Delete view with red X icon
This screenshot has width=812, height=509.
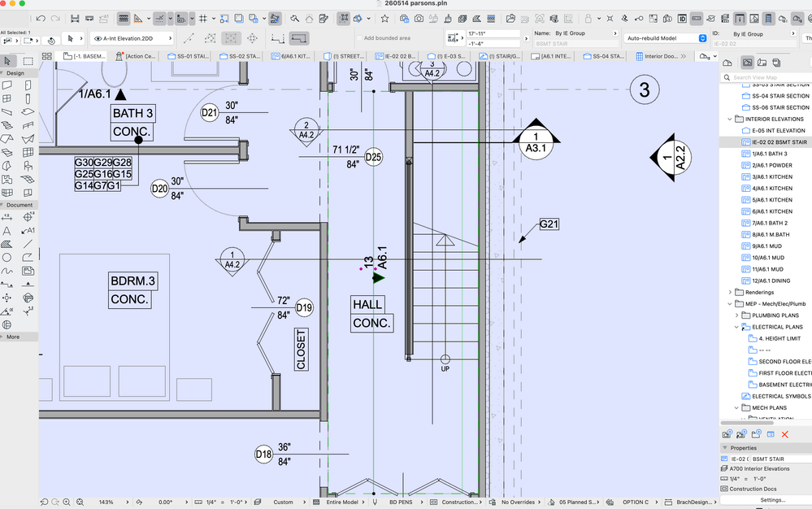pyautogui.click(x=784, y=434)
